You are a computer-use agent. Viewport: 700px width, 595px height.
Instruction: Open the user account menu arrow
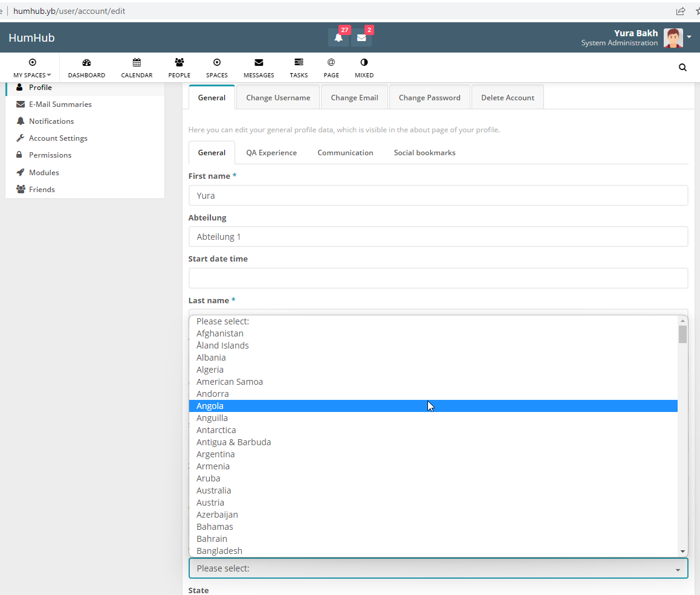[x=689, y=37]
